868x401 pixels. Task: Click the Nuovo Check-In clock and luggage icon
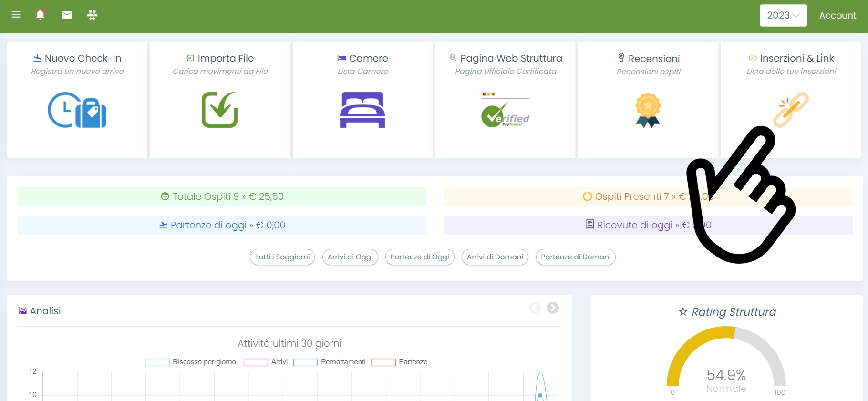coord(77,110)
